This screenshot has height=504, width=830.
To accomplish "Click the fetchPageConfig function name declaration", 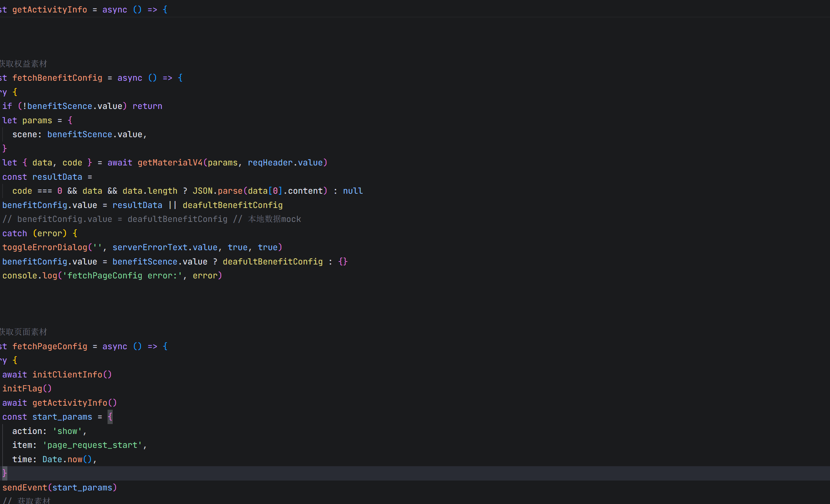I will (50, 346).
